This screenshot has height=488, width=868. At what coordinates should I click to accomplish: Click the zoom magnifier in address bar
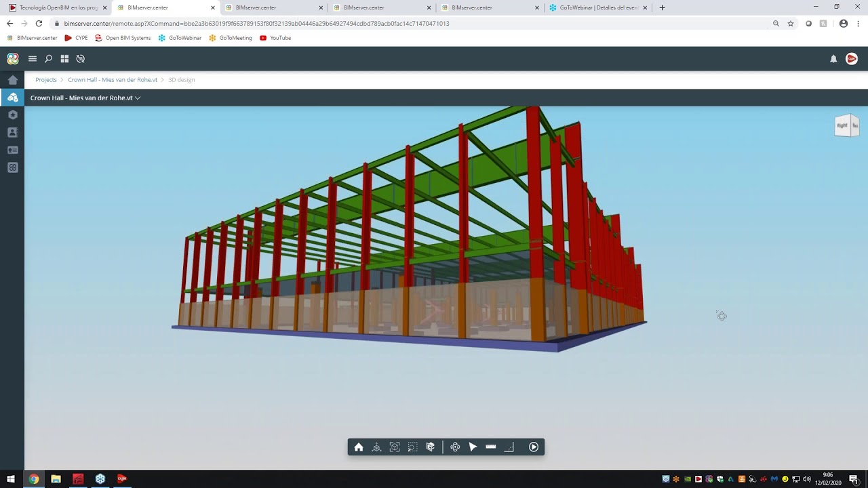point(776,24)
